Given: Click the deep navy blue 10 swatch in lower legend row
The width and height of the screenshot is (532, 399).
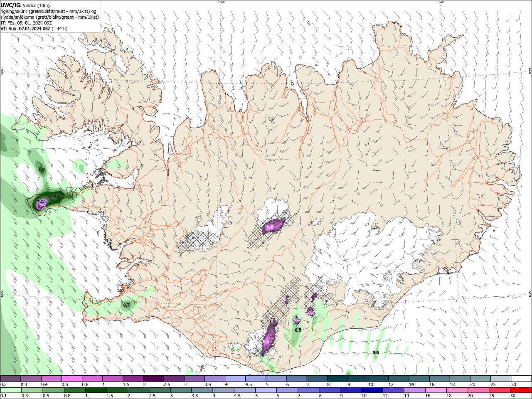Looking at the screenshot, I should [372, 390].
